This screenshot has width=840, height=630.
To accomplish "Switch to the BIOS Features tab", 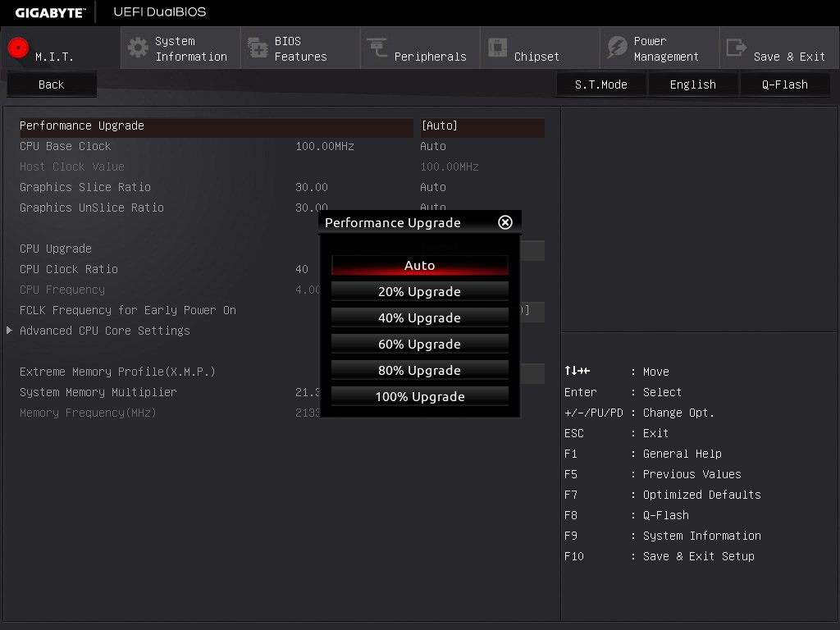I will pyautogui.click(x=300, y=48).
